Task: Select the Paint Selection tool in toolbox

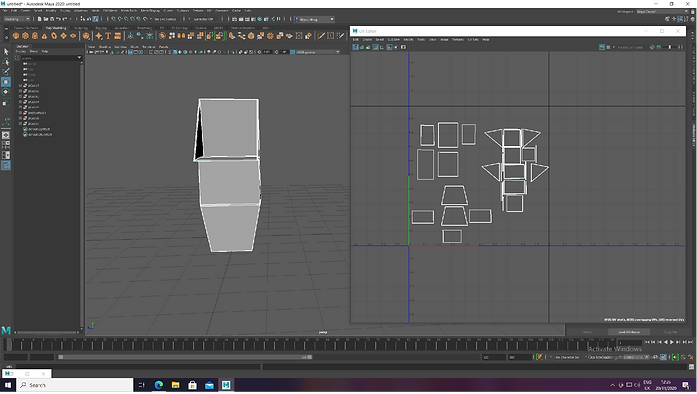Action: pos(6,71)
